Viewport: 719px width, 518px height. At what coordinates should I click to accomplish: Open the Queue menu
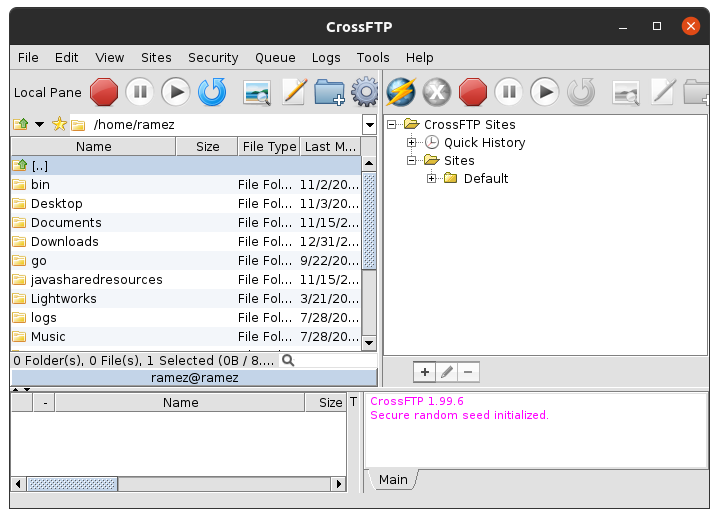pyautogui.click(x=275, y=58)
